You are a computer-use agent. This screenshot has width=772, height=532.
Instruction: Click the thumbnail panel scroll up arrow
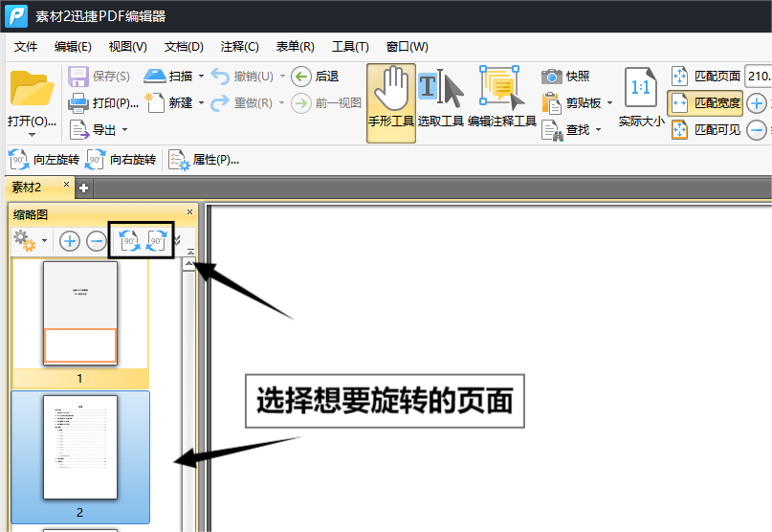coord(189,264)
